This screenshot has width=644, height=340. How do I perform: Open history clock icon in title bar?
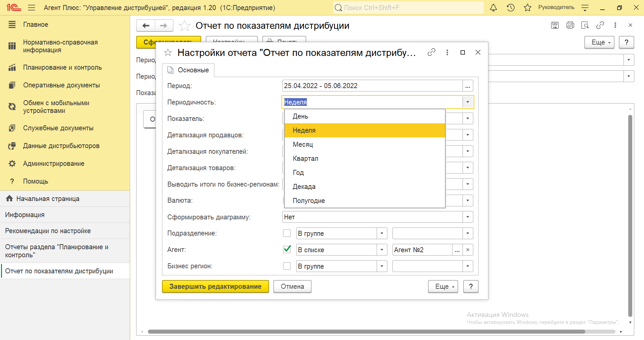point(511,7)
